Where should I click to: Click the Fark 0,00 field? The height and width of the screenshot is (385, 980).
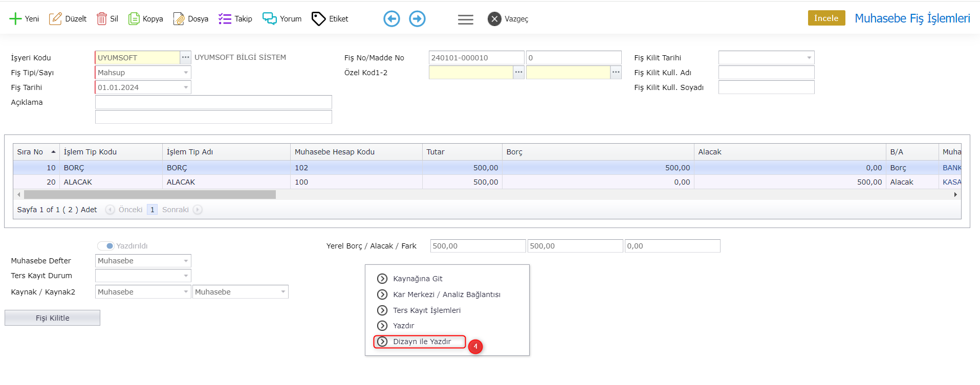[x=672, y=246]
